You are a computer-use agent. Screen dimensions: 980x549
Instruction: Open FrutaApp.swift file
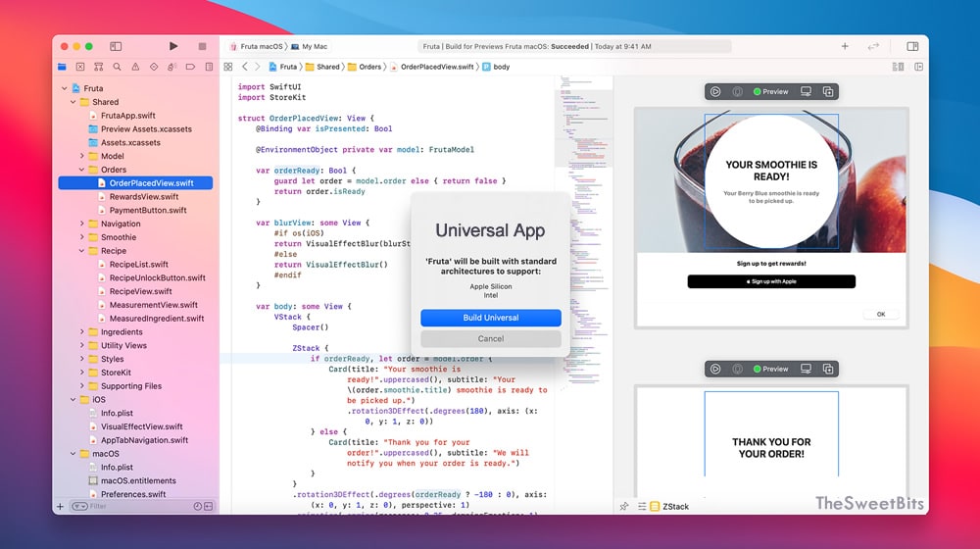point(128,116)
